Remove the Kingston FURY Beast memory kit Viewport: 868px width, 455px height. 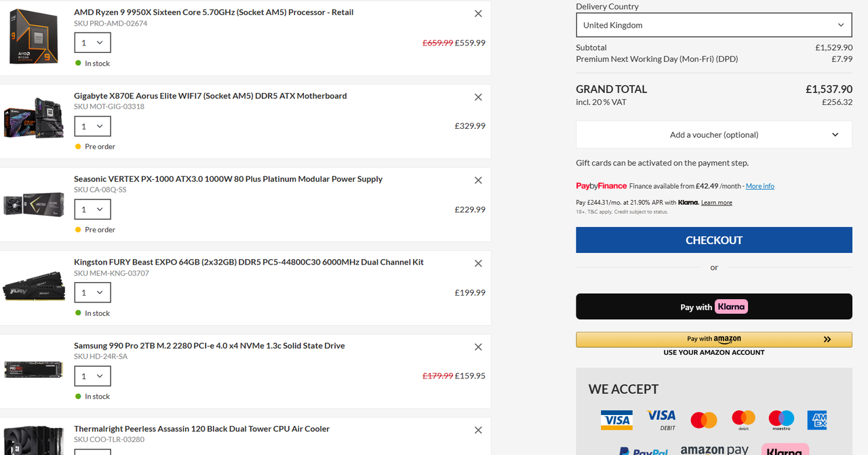(x=478, y=264)
